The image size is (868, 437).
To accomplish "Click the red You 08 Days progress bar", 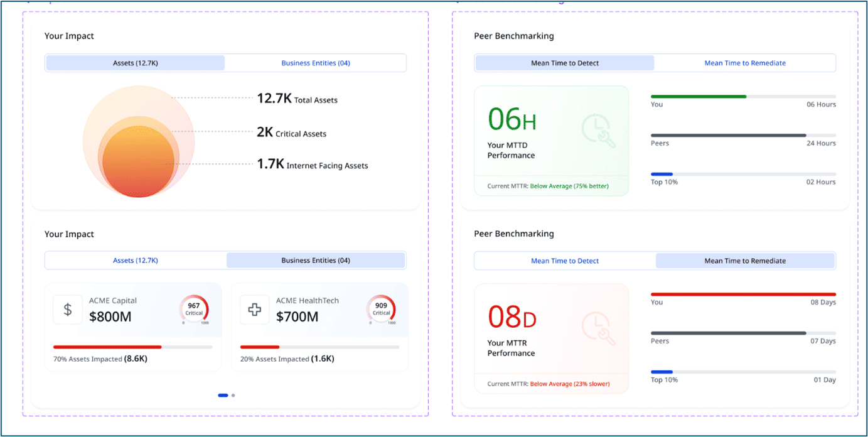I will pos(743,294).
